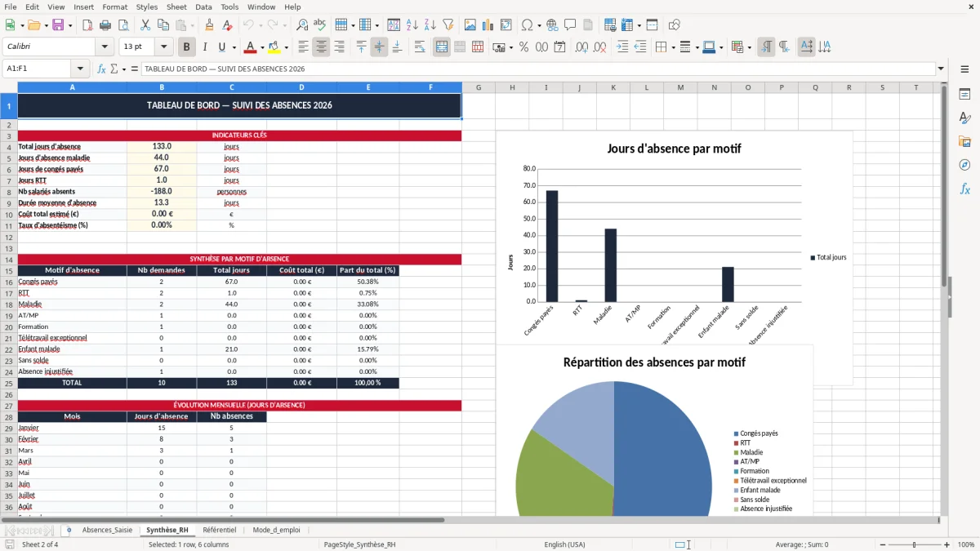Click the Clone Formatting paintbrush icon
The height and width of the screenshot is (551, 980).
(209, 25)
